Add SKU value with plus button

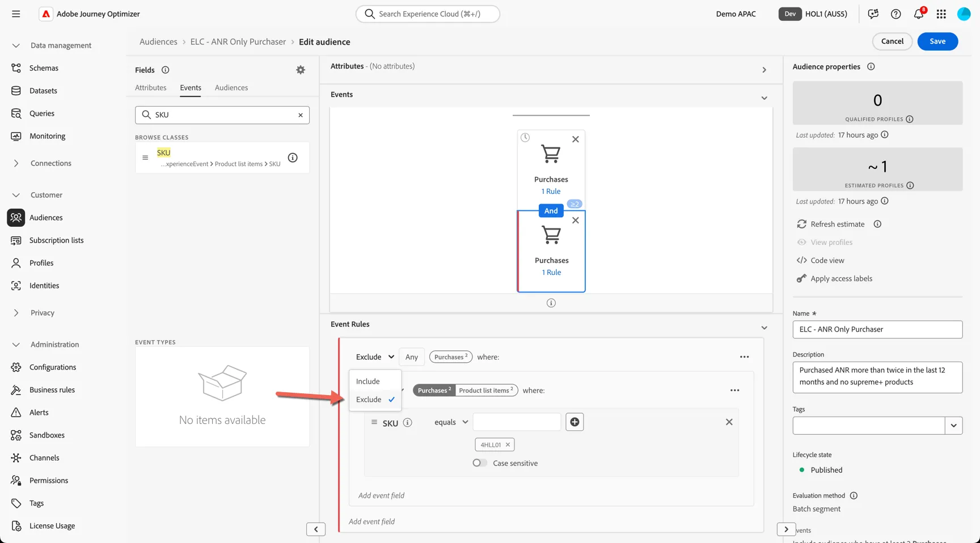pos(575,422)
